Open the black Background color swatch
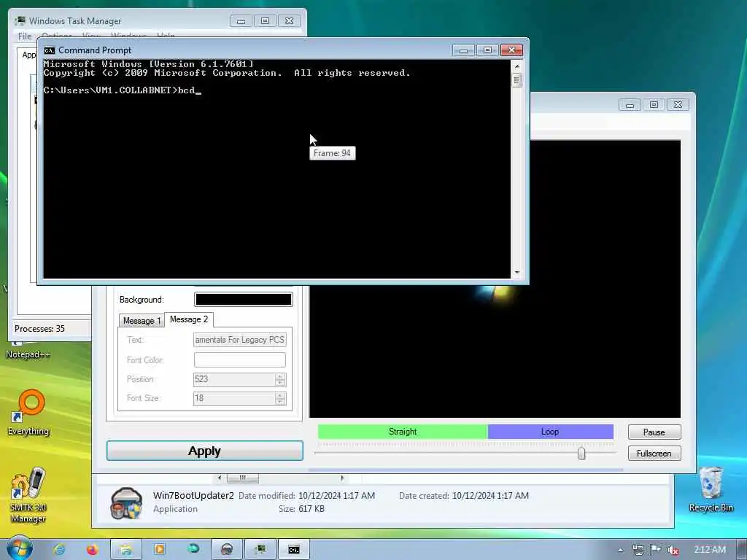The height and width of the screenshot is (560, 747). (244, 299)
